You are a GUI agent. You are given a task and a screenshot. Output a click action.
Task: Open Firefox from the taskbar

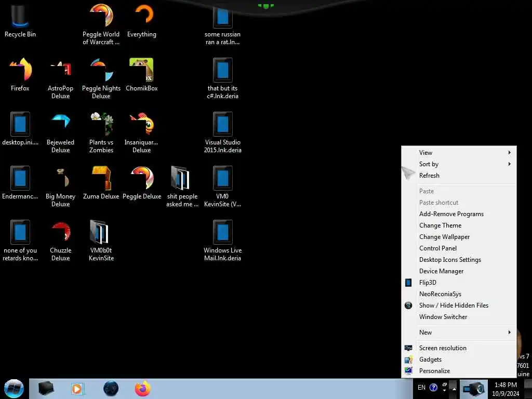click(x=143, y=389)
